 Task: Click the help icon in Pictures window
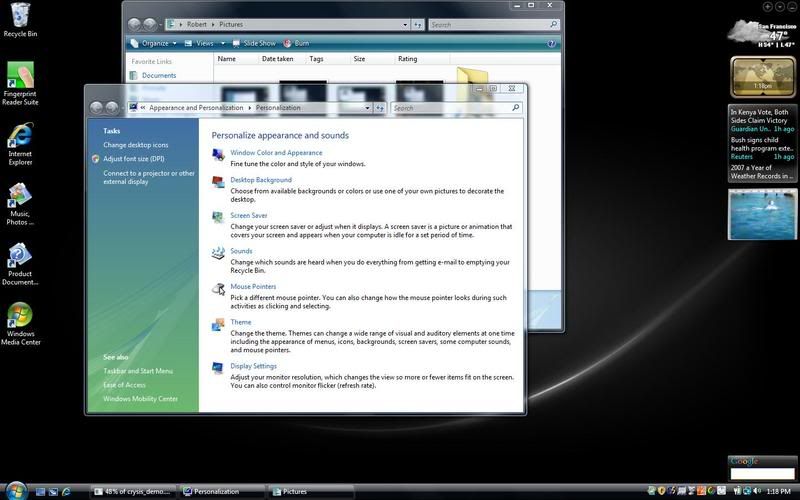pos(552,43)
